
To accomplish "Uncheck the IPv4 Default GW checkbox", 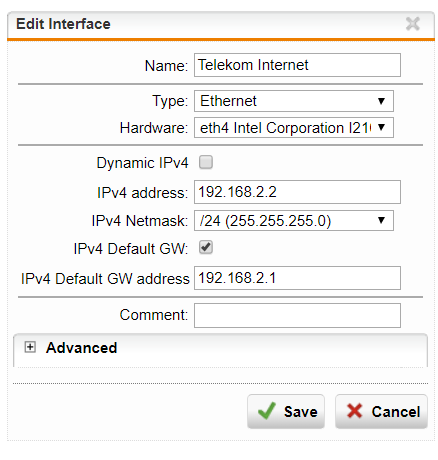I will 206,247.
